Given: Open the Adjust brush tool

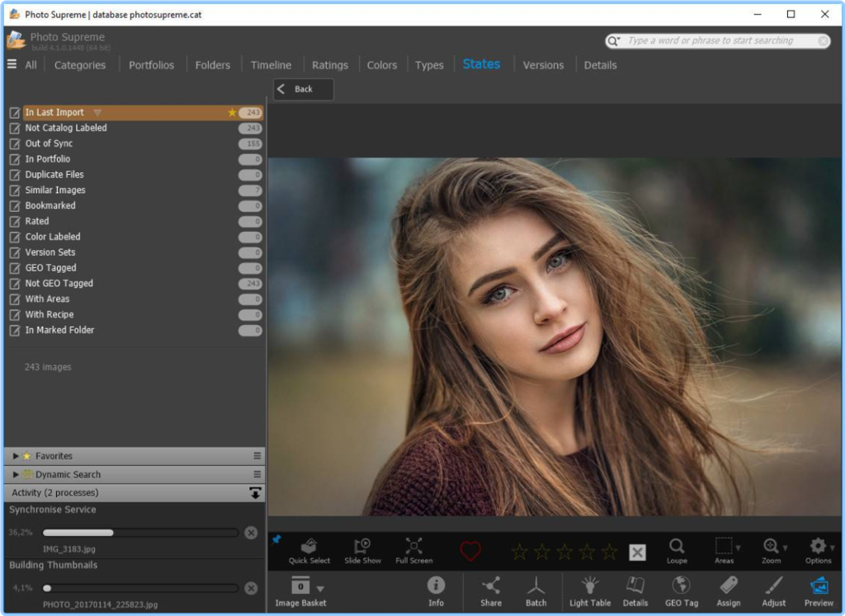Looking at the screenshot, I should (773, 590).
